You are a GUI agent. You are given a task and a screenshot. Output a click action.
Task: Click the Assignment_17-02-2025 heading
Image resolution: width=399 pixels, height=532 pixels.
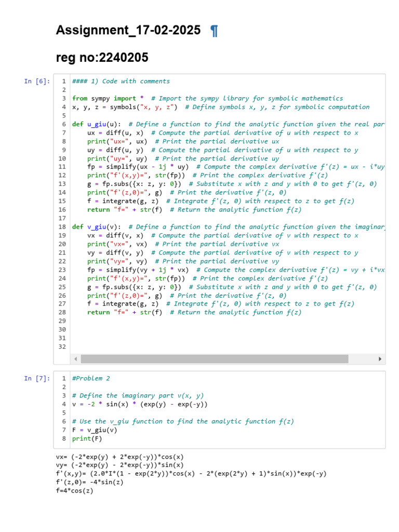[x=128, y=30]
